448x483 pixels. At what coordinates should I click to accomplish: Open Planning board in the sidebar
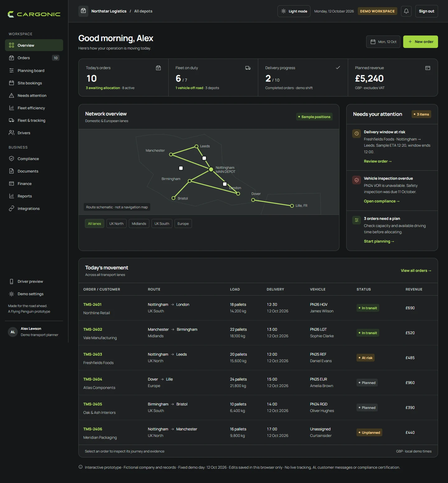point(34,70)
